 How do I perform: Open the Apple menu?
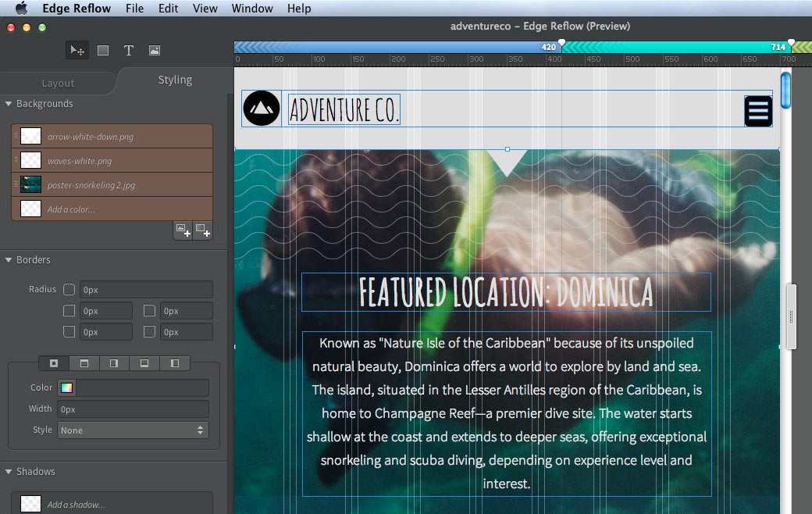coord(21,9)
